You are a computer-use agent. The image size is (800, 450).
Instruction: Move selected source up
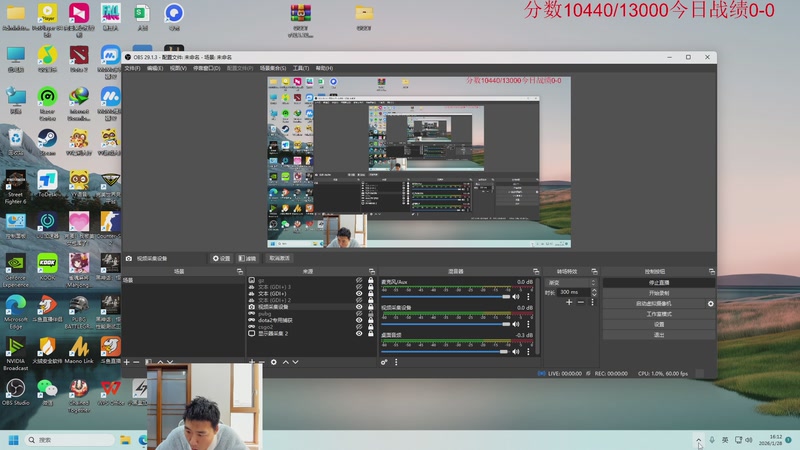pos(286,362)
